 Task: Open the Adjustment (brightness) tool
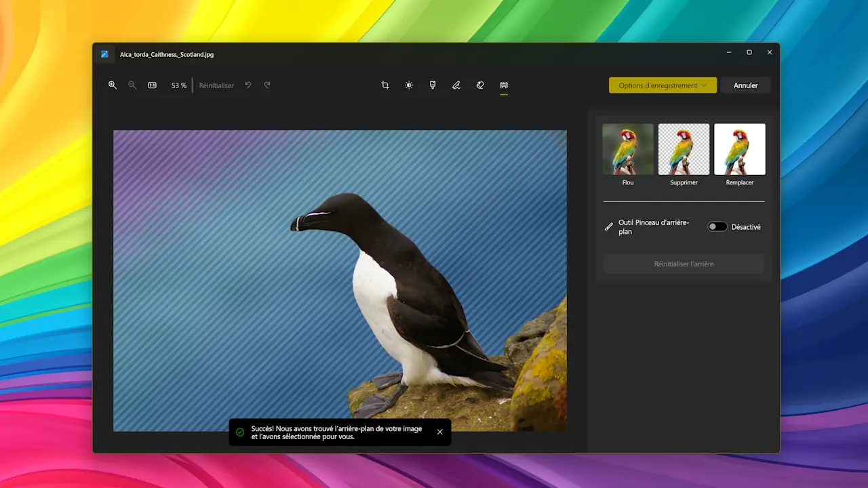(409, 85)
